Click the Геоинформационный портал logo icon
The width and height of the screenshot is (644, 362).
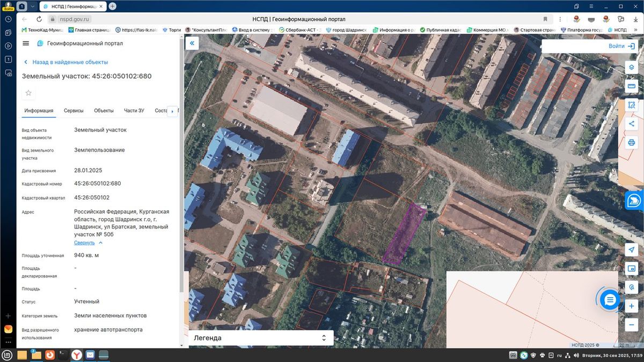pos(40,43)
